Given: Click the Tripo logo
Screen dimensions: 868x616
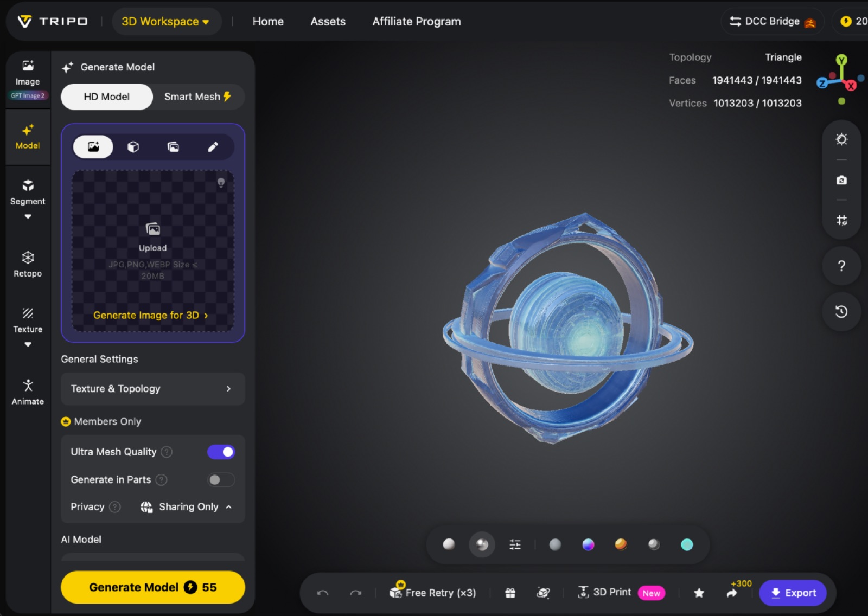Looking at the screenshot, I should coord(53,21).
